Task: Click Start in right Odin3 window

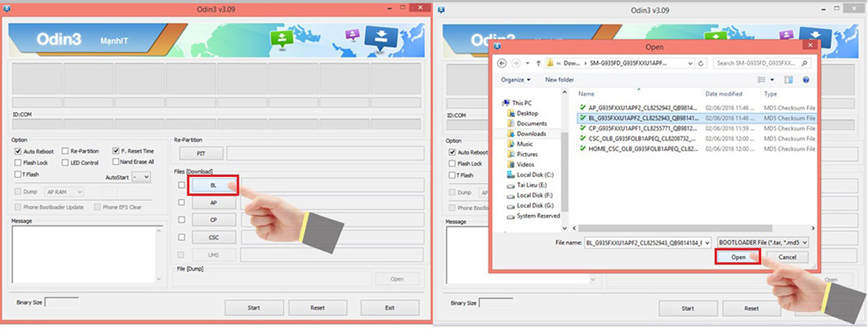Action: click(688, 307)
